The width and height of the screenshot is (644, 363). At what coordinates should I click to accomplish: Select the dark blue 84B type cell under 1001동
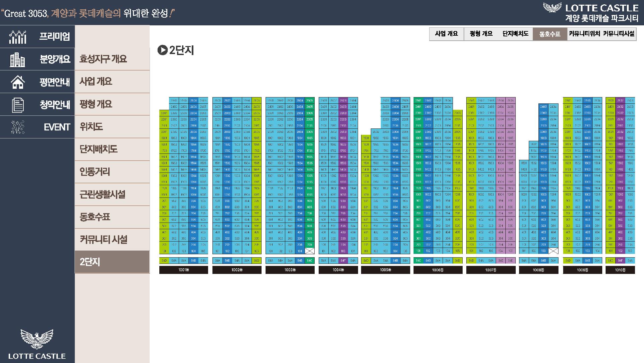(193, 261)
